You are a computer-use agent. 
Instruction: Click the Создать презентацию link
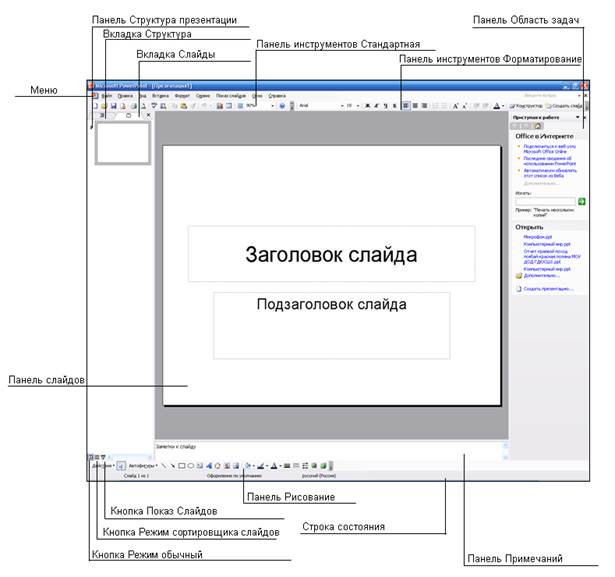(x=549, y=288)
